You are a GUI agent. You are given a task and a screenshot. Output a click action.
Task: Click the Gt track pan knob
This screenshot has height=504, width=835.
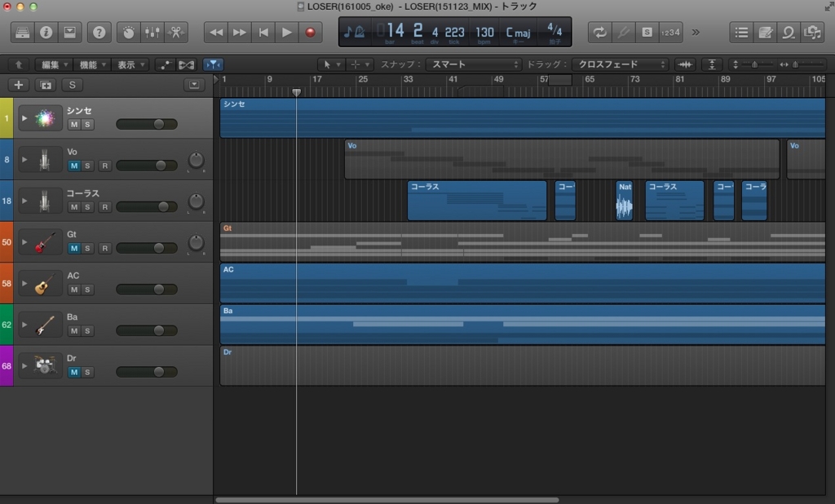[x=196, y=243]
